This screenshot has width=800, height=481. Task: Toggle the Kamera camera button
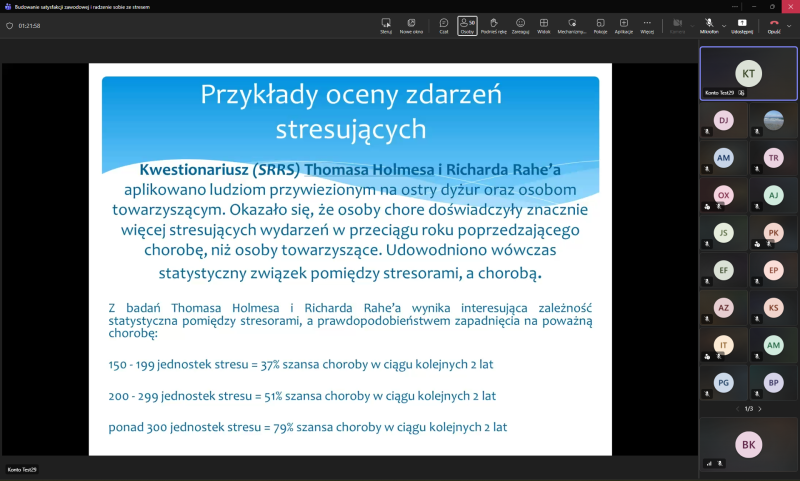[x=677, y=25]
